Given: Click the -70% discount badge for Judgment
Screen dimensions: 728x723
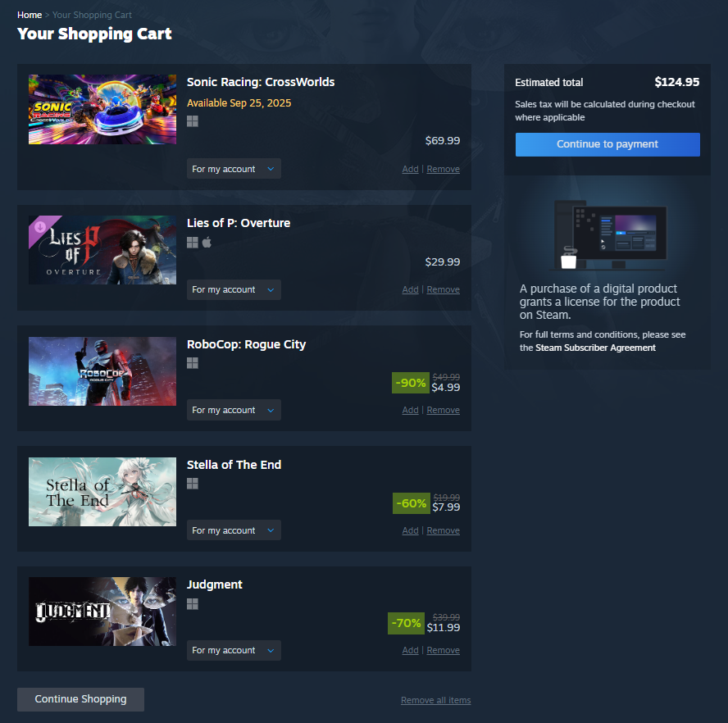Looking at the screenshot, I should click(x=406, y=623).
